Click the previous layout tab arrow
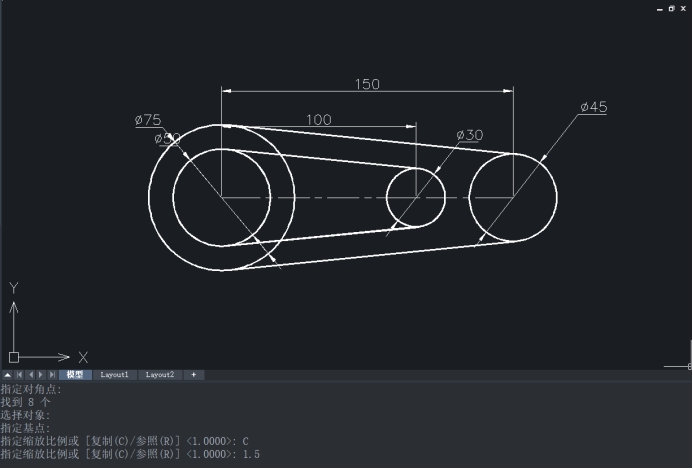The height and width of the screenshot is (469, 693). click(30, 375)
